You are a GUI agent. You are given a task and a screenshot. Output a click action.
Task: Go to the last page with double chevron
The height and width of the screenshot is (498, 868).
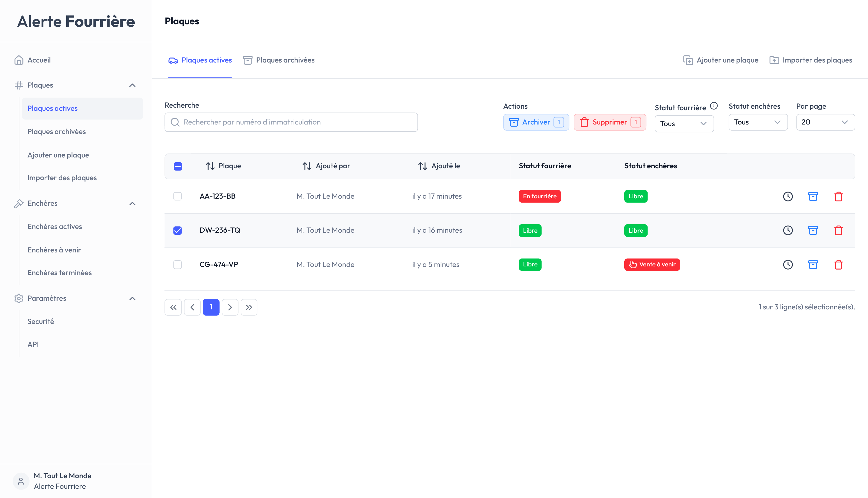249,307
